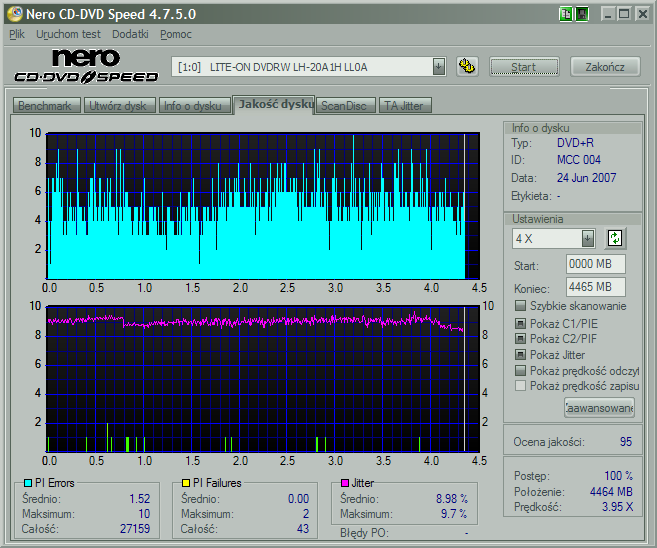
Task: Switch to the ScanDisc tab
Action: (x=345, y=106)
